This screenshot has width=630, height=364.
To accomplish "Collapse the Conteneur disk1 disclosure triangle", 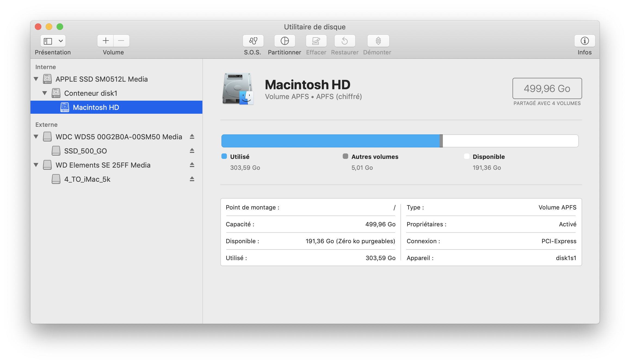I will pyautogui.click(x=45, y=93).
